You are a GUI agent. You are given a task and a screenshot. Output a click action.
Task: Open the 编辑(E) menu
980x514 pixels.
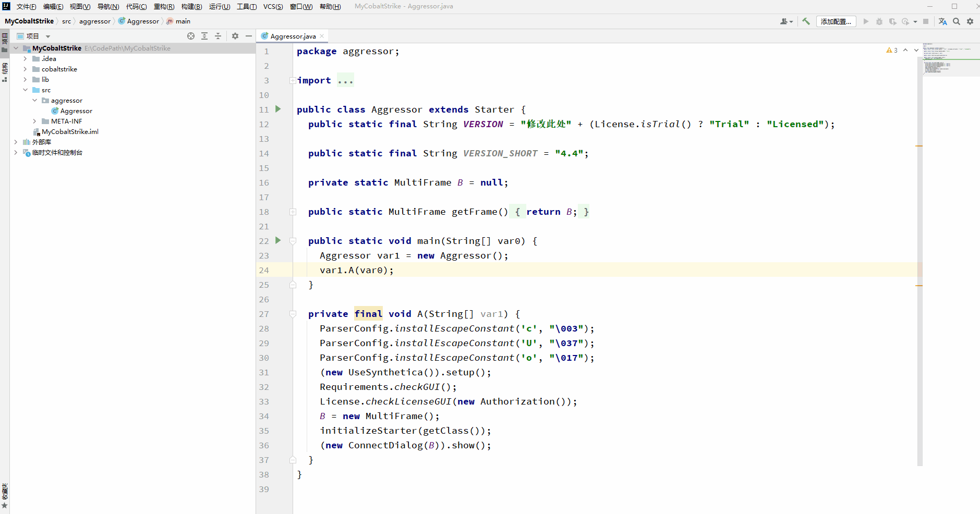53,6
